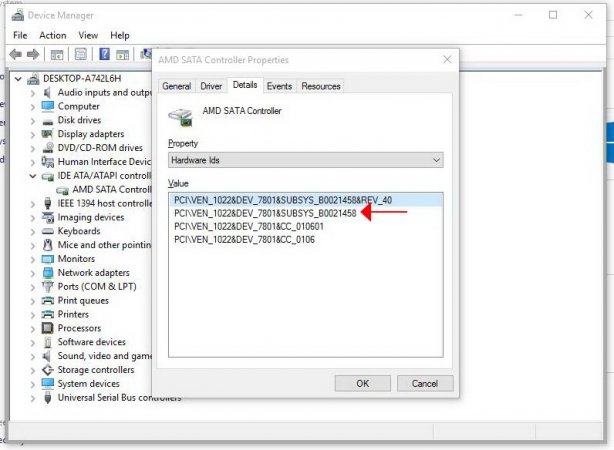Maximize the Device Manager window

tap(553, 15)
